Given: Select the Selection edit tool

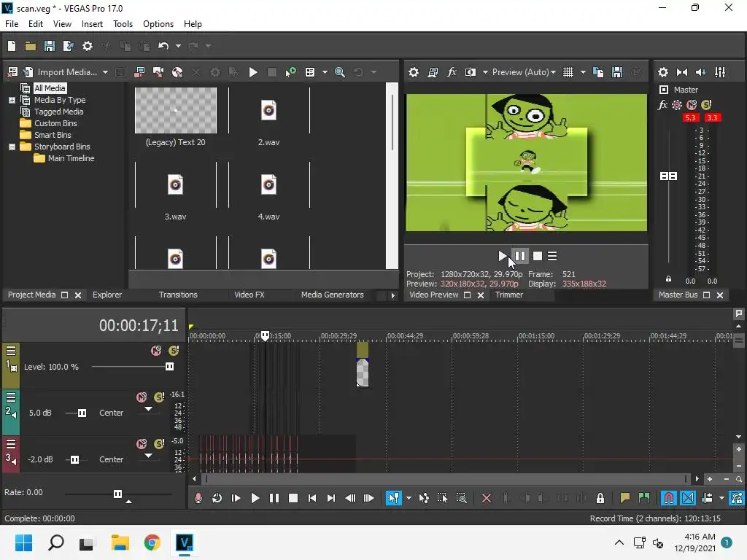Looking at the screenshot, I should coord(442,498).
